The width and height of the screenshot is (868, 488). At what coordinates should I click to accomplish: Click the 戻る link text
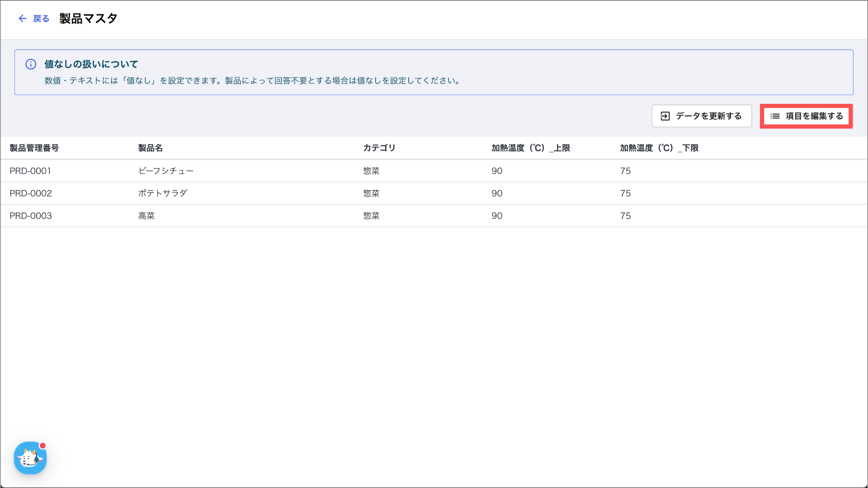tap(41, 19)
